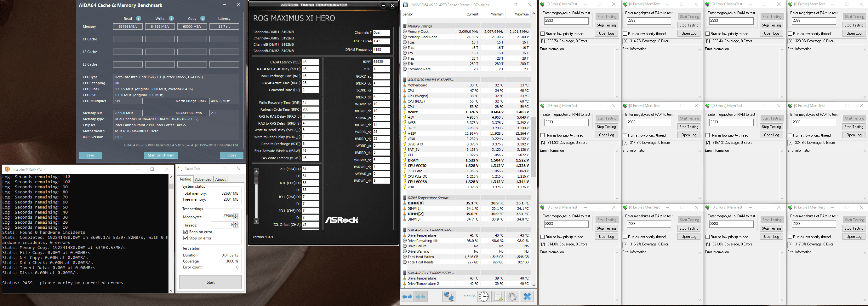Toggle Beep on error checkbox
The height and width of the screenshot is (306, 868).
tap(185, 232)
